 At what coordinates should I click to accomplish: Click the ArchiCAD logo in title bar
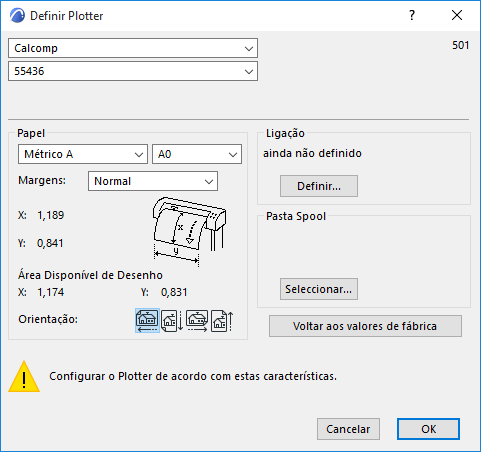tap(17, 16)
